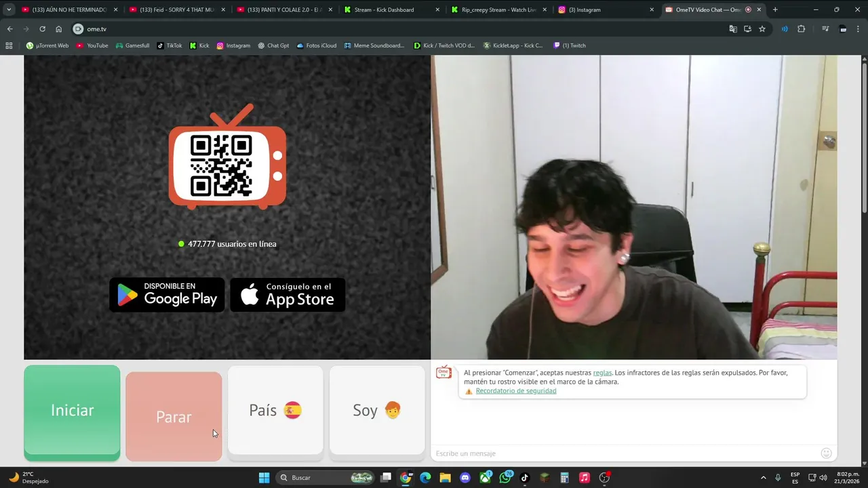Open WhatsApp from the taskbar

click(x=505, y=478)
